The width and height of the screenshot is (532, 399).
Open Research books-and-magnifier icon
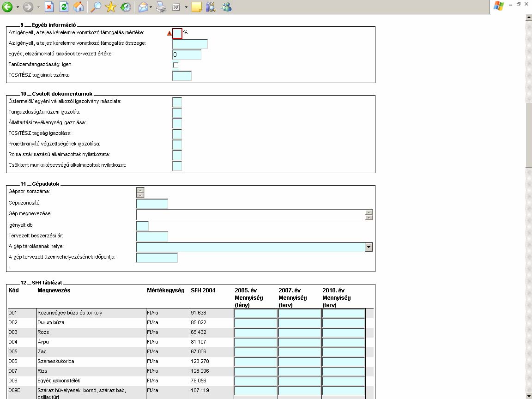point(211,7)
